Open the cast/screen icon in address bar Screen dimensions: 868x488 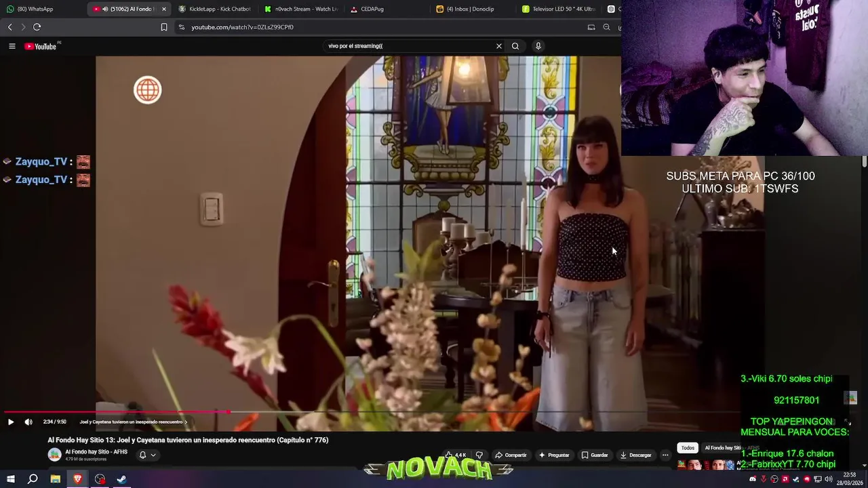[591, 27]
